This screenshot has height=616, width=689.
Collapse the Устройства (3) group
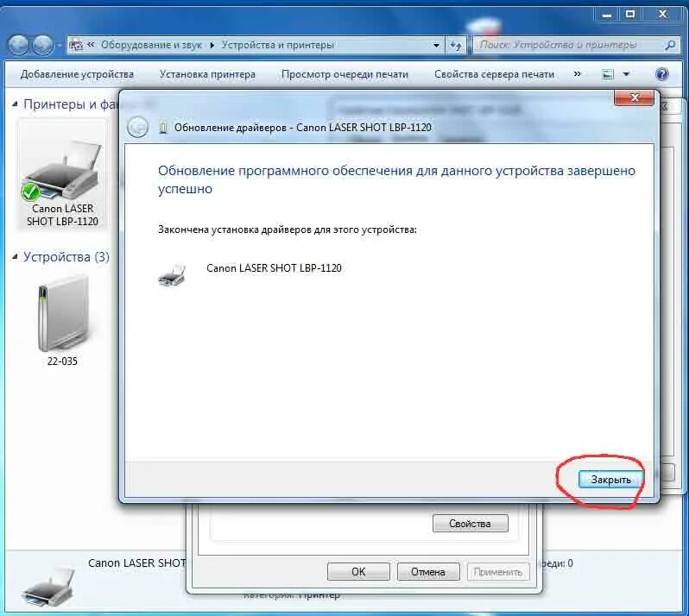point(15,256)
